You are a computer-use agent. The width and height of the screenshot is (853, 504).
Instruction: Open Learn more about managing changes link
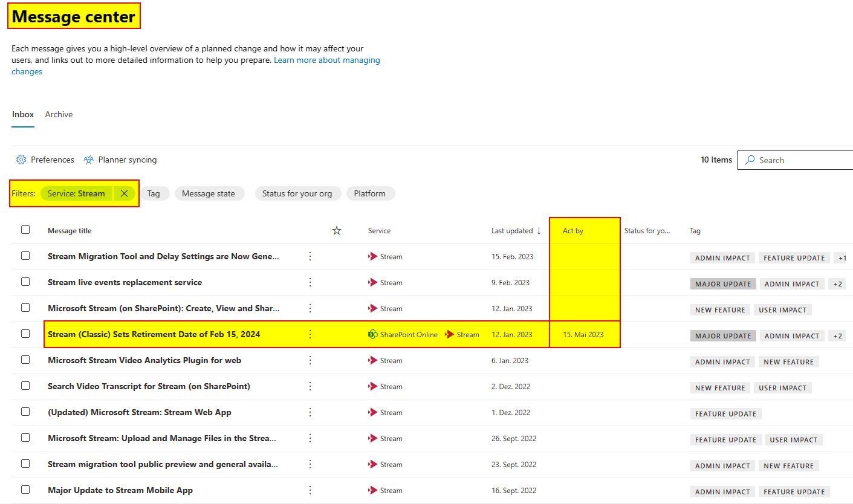click(x=326, y=60)
